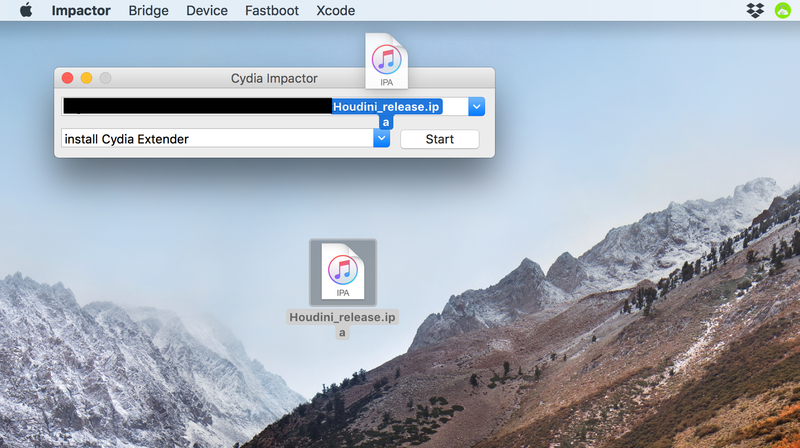Open the Impactor menu
The width and height of the screenshot is (800, 448).
tap(81, 11)
